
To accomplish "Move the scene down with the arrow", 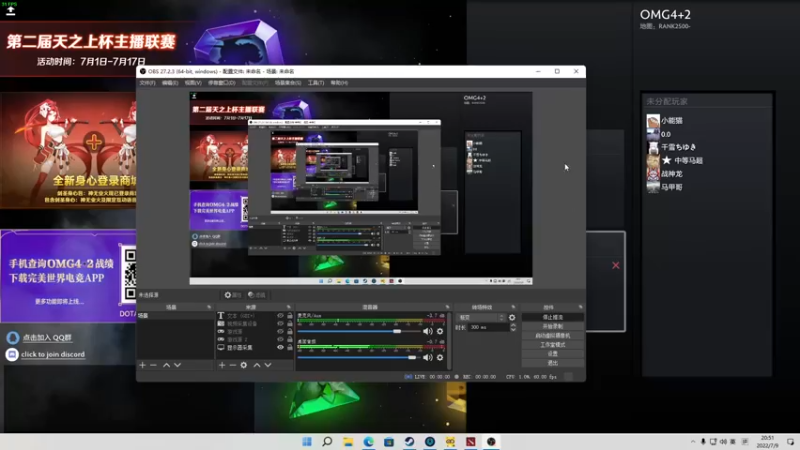I will 178,365.
